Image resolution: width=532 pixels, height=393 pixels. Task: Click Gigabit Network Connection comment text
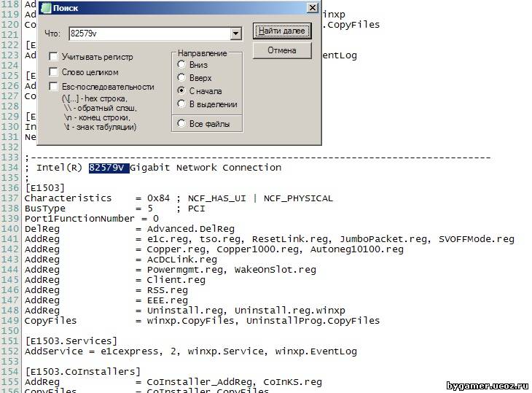(206, 168)
